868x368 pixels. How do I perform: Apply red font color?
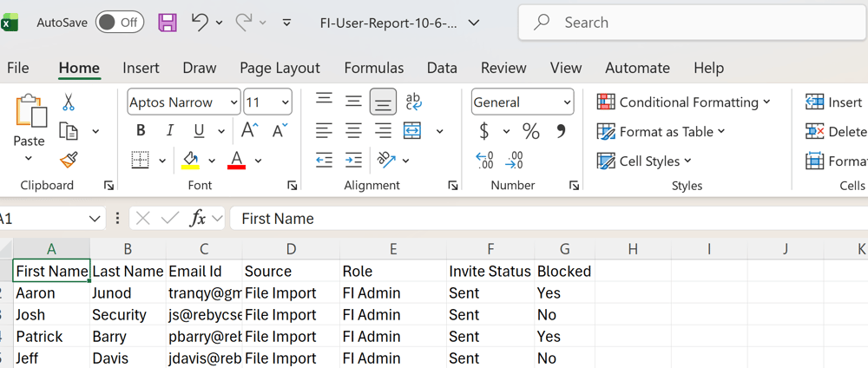click(236, 160)
